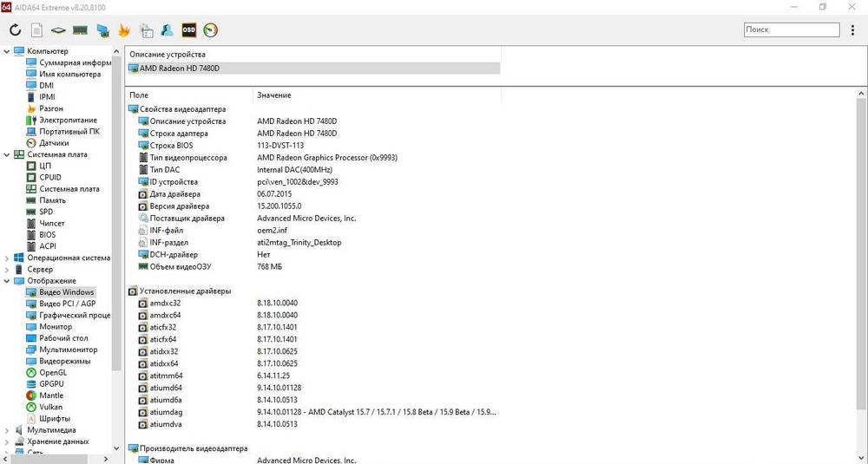Viewport: 868px width, 464px height.
Task: Select the Версия драйвера row
Action: pyautogui.click(x=314, y=206)
